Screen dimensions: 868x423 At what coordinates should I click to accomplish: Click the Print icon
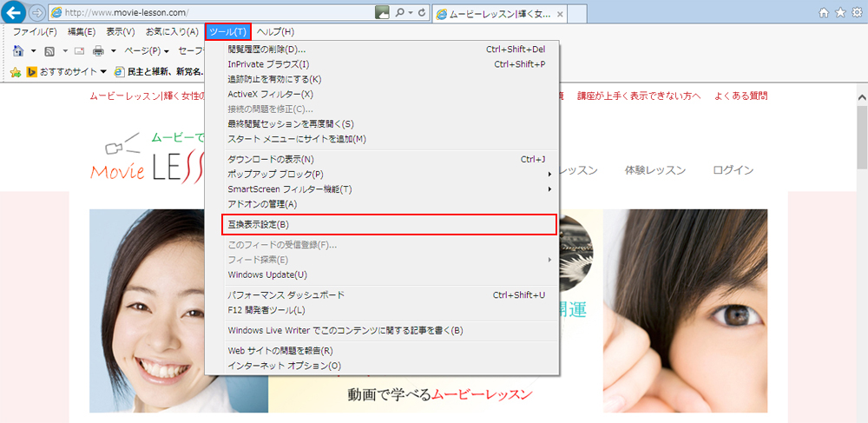[99, 51]
